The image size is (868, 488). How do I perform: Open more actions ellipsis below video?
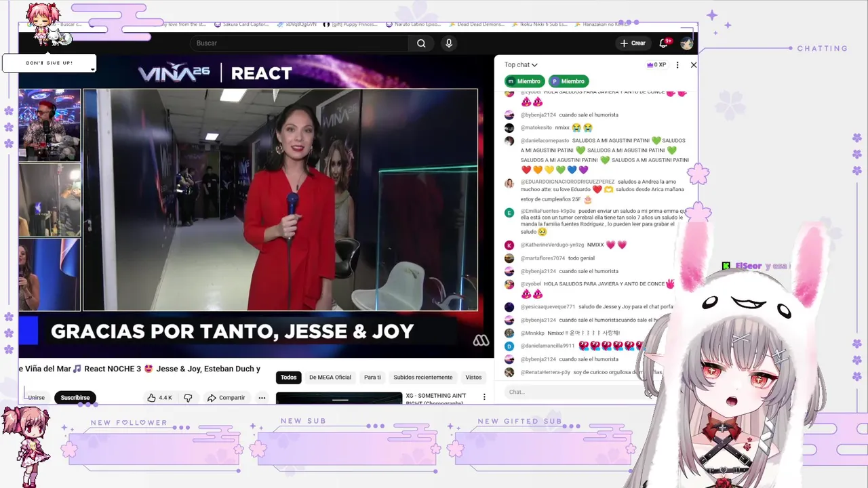click(262, 398)
